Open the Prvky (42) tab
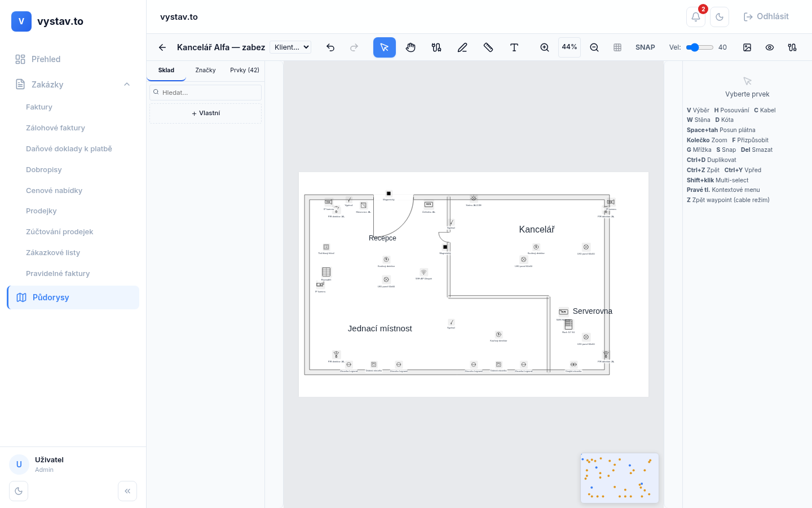Image resolution: width=812 pixels, height=508 pixels. tap(245, 71)
